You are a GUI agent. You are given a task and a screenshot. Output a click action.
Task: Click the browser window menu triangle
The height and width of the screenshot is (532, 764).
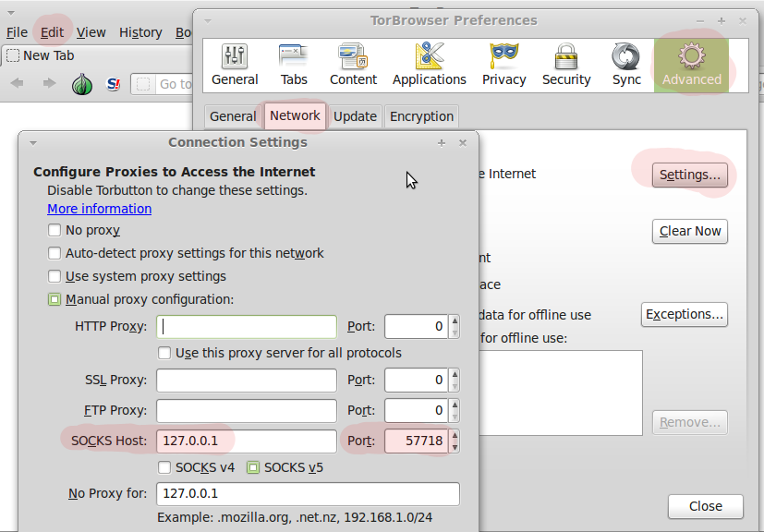pos(11,13)
